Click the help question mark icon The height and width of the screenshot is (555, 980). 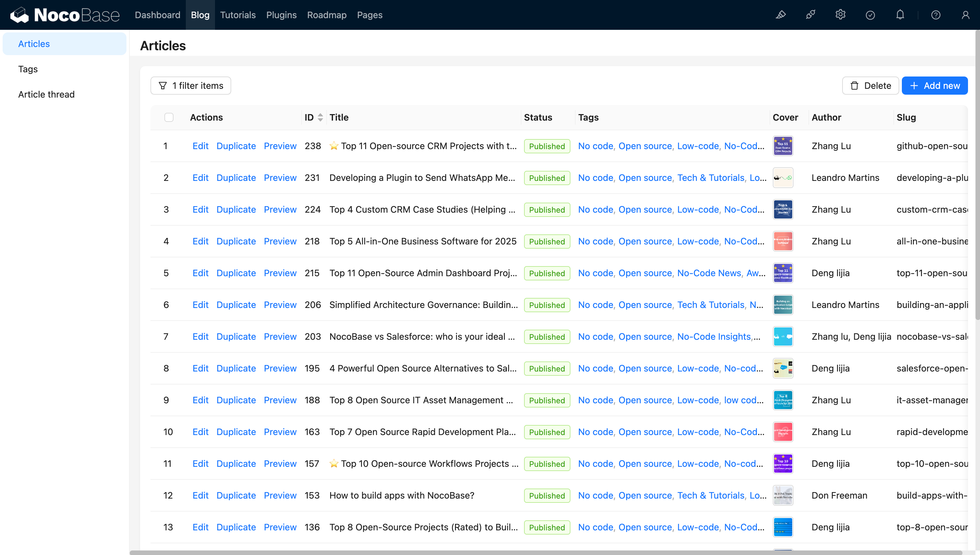936,15
